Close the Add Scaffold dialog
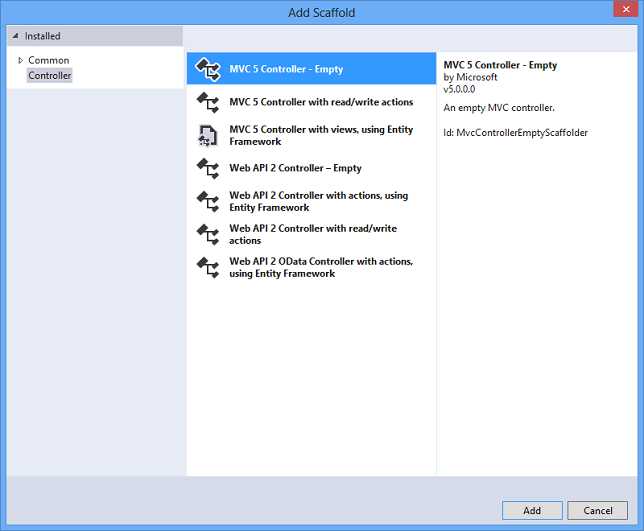The width and height of the screenshot is (644, 531). point(626,9)
